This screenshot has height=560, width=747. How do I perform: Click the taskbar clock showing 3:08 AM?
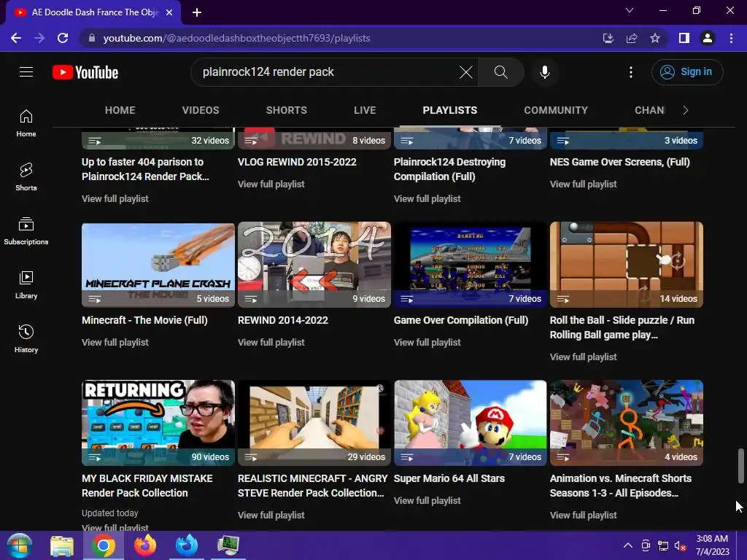tap(712, 545)
